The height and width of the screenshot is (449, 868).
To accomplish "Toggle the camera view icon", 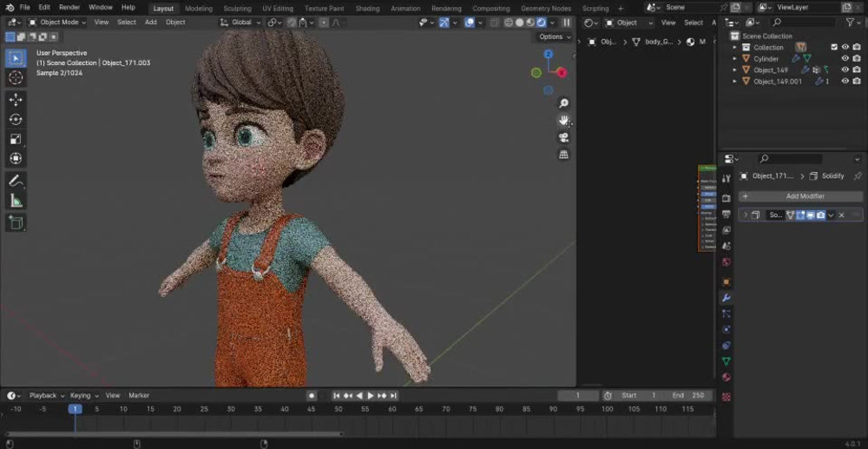I will (x=563, y=137).
